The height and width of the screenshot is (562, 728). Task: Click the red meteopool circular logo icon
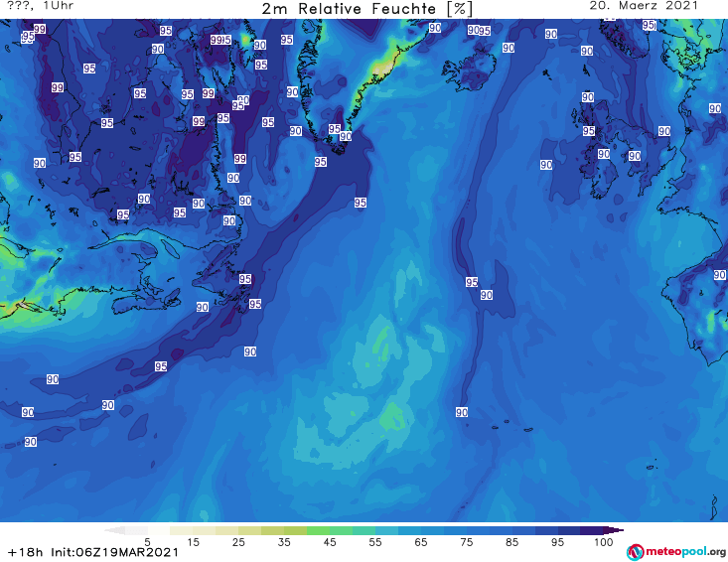(635, 552)
